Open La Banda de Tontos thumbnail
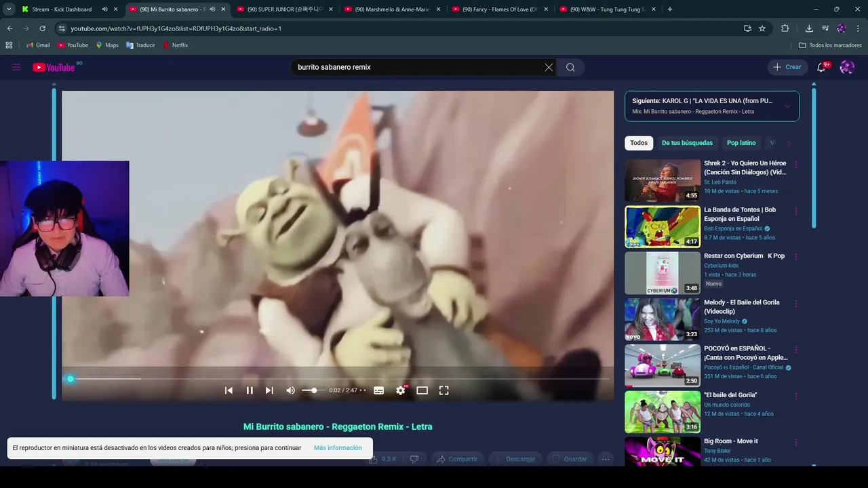This screenshot has width=868, height=488. 663,227
